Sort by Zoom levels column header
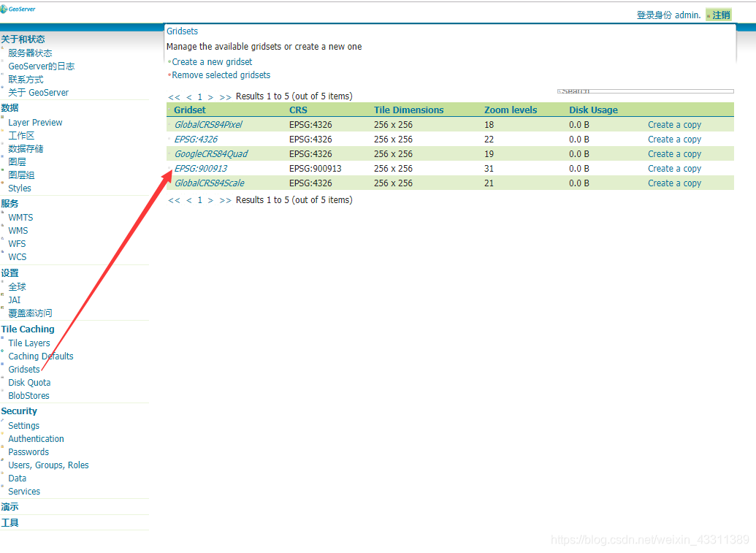The height and width of the screenshot is (553, 756). point(510,110)
